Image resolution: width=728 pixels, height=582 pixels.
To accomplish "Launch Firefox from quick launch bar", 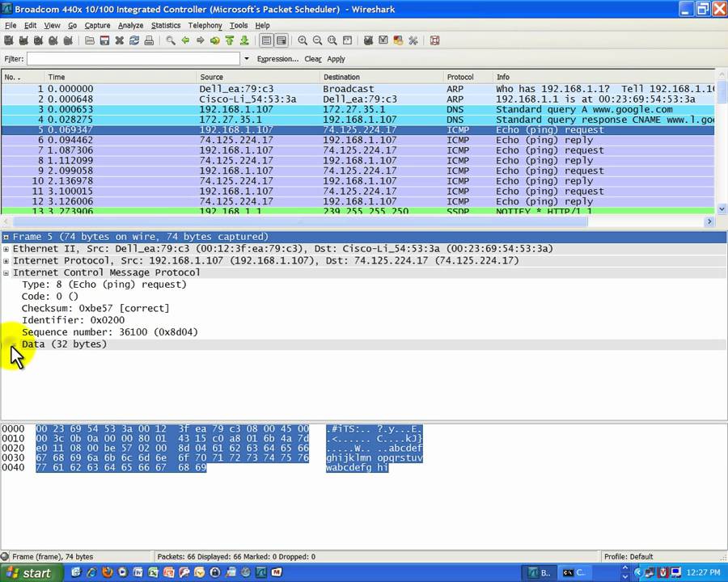I will tap(108, 573).
